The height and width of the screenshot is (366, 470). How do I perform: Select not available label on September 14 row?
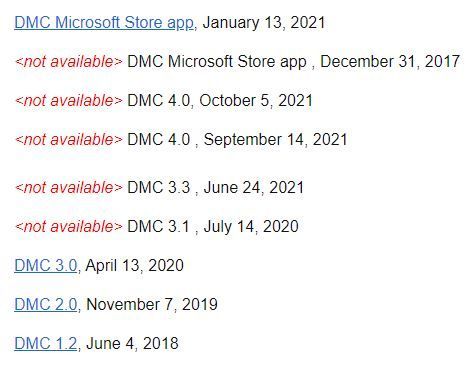pyautogui.click(x=69, y=140)
